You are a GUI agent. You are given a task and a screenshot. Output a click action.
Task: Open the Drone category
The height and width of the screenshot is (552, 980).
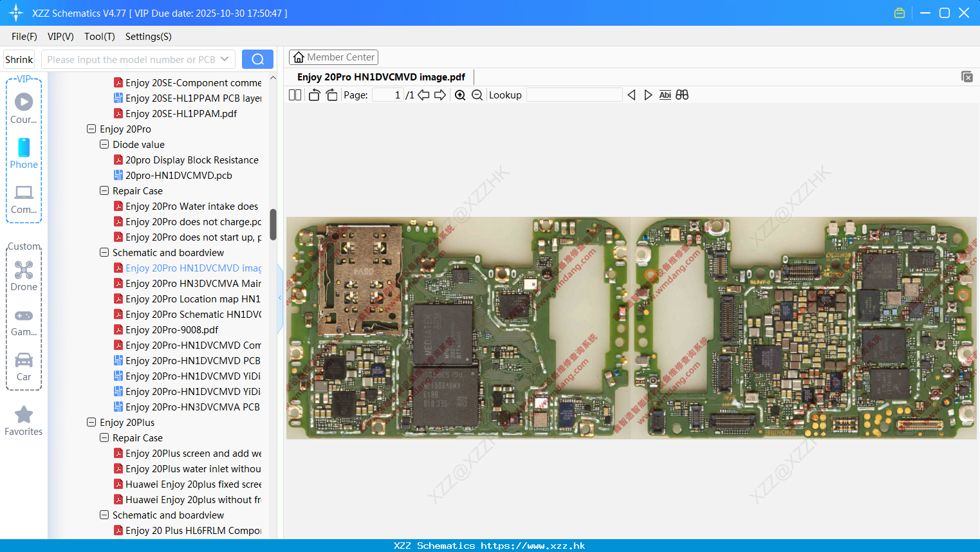(24, 276)
